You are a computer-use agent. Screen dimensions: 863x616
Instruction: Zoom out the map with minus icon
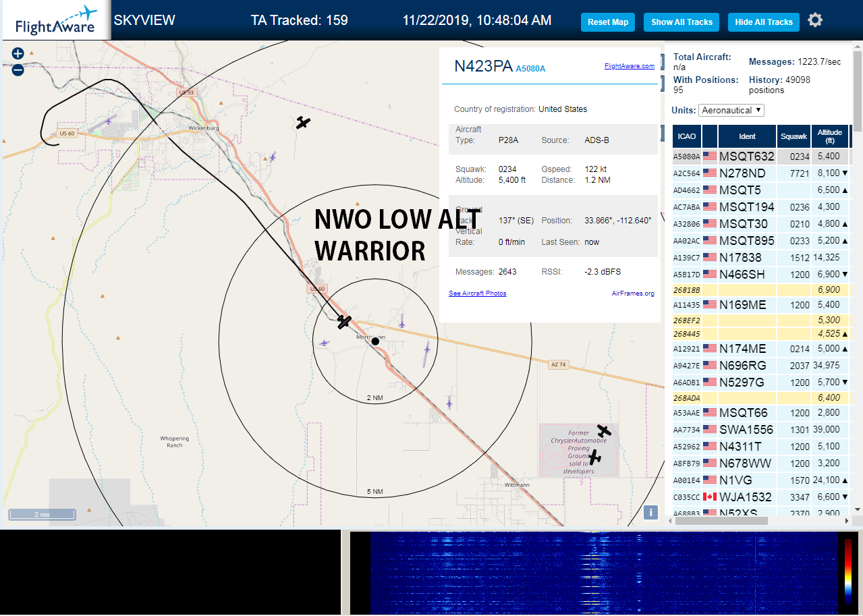(18, 69)
